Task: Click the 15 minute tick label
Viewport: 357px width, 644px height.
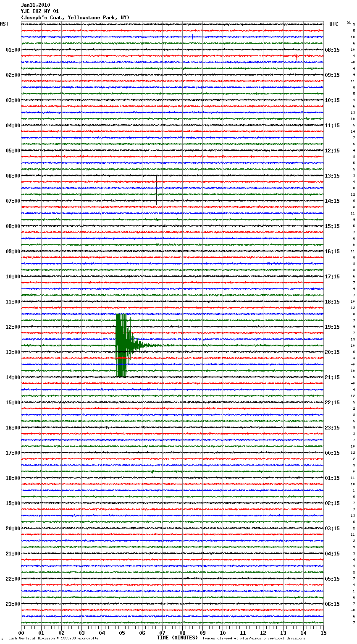Action: point(323,633)
